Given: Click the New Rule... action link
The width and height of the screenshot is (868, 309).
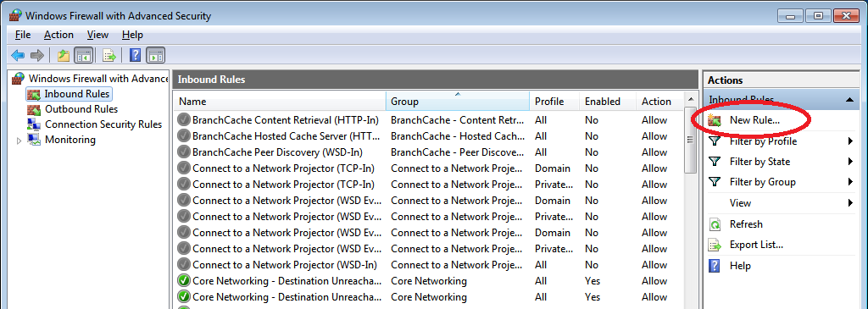Looking at the screenshot, I should coord(754,120).
